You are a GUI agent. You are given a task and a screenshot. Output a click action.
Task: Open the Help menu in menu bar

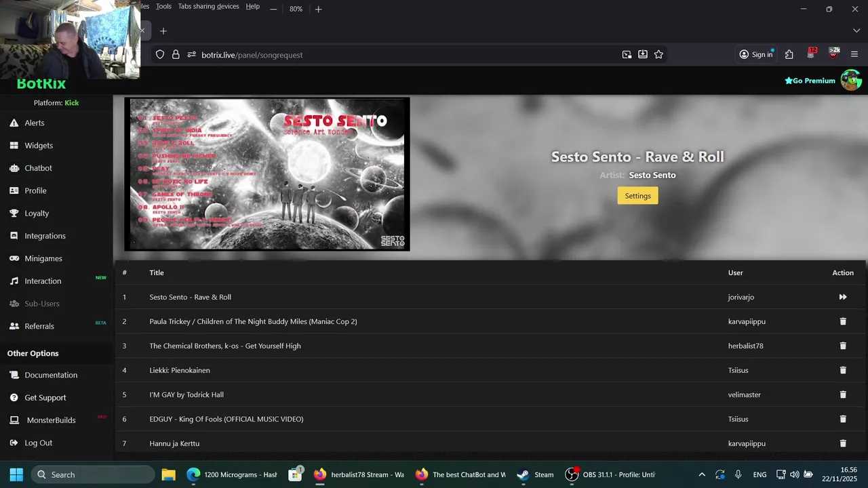click(252, 6)
